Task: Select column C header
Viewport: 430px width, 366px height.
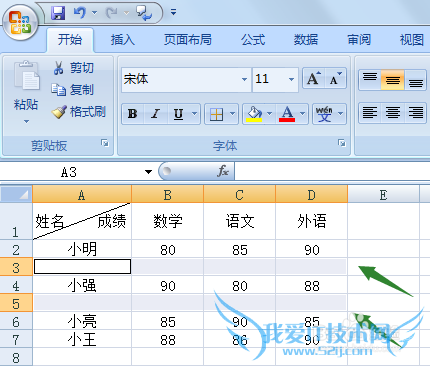Action: coord(240,194)
